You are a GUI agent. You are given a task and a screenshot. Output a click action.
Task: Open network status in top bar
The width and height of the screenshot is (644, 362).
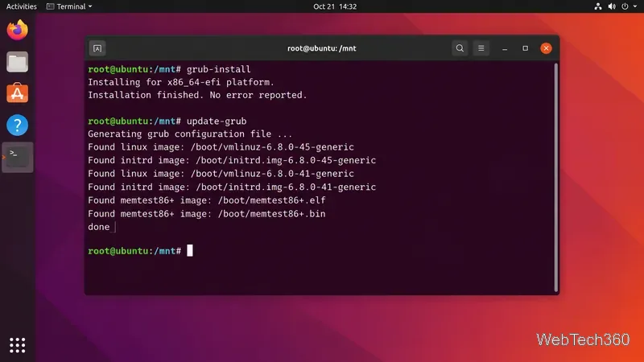point(598,6)
